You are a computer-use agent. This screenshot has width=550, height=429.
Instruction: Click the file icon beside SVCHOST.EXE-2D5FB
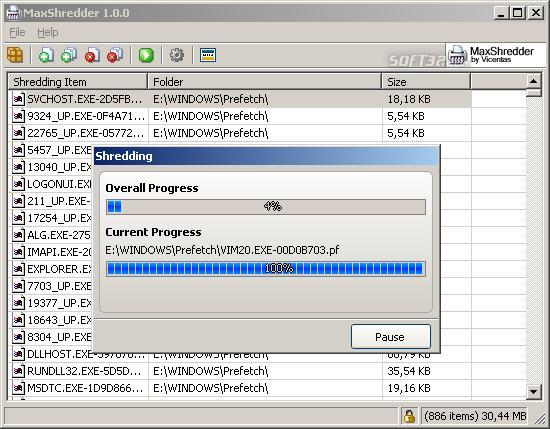[x=18, y=99]
